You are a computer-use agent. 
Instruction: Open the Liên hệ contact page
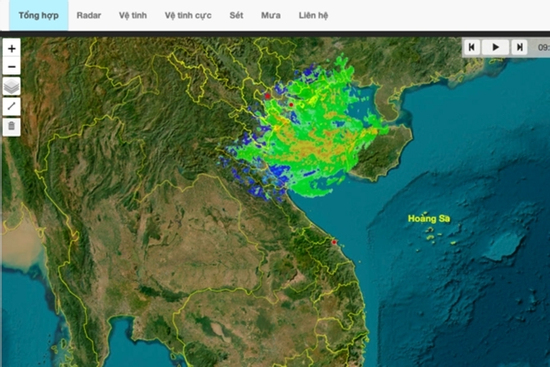click(313, 15)
